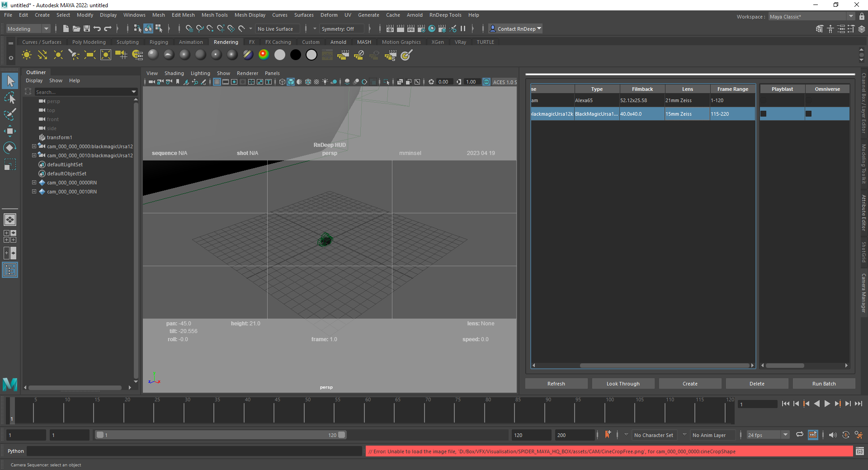Open the 24 fps frame rate dropdown
This screenshot has height=470, width=868.
[x=785, y=435]
